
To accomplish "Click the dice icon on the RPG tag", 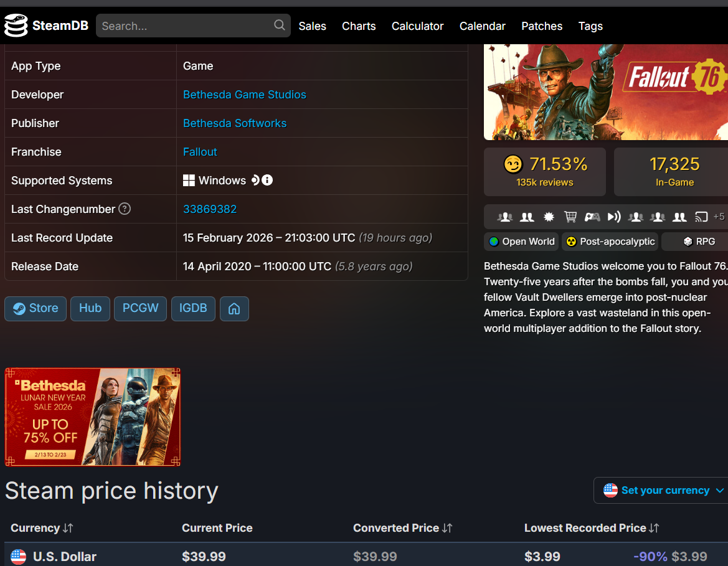I will click(x=688, y=242).
